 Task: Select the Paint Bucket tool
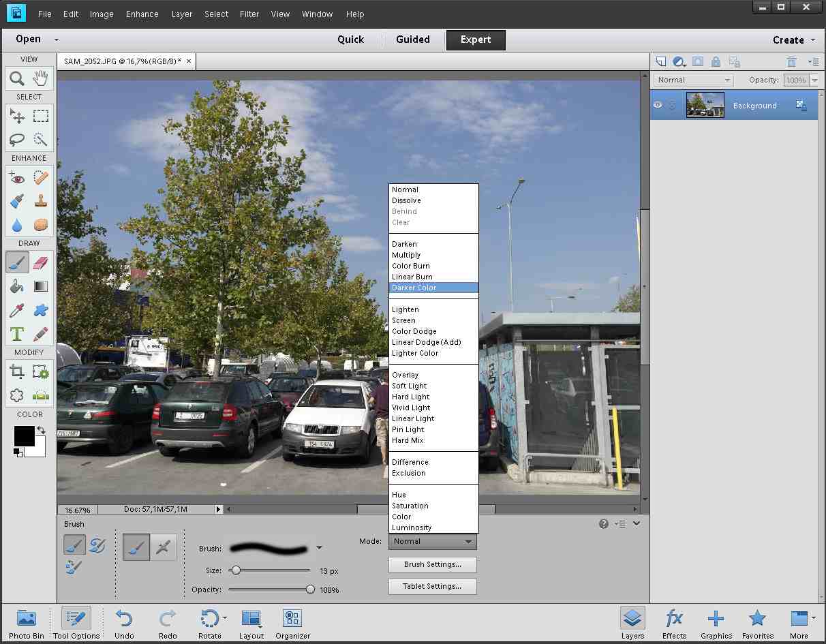17,287
